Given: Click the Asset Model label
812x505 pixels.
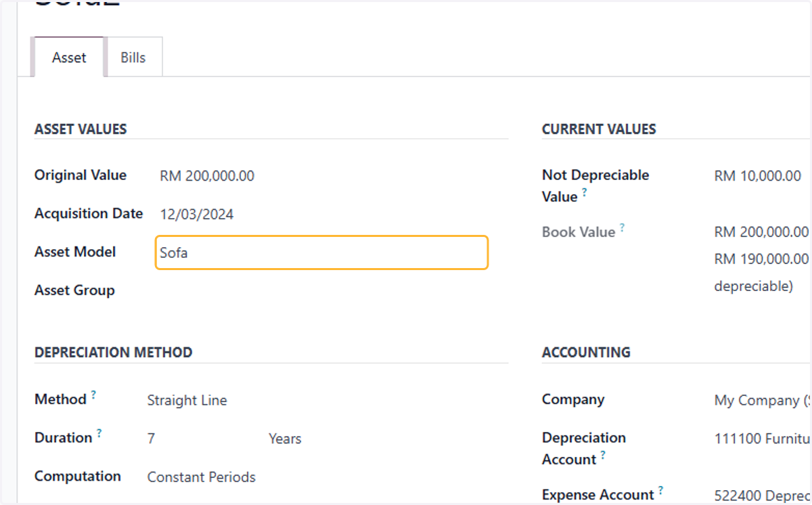Looking at the screenshot, I should point(75,252).
